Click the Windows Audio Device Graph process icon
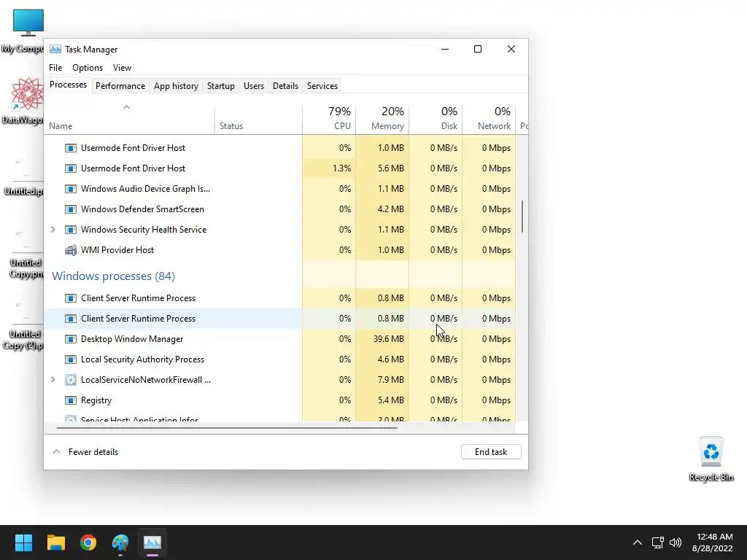 (71, 189)
